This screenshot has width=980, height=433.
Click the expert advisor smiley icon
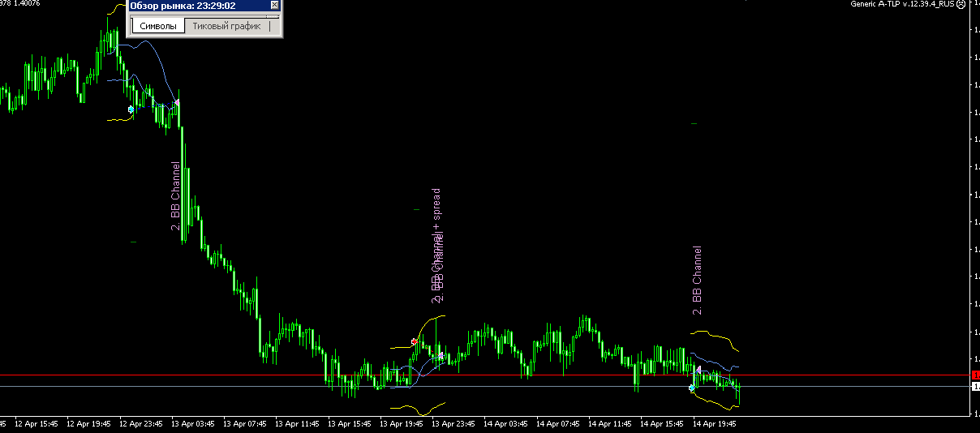tap(961, 4)
